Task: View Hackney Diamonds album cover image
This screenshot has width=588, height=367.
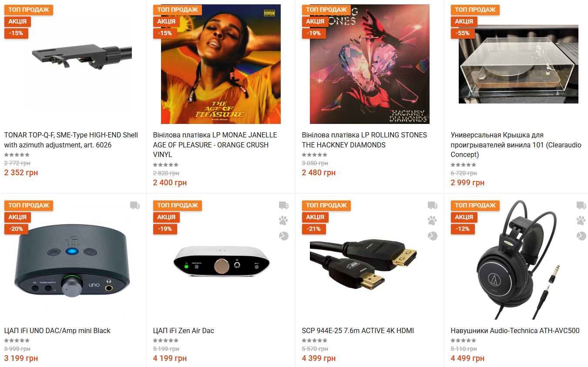Action: click(x=370, y=64)
